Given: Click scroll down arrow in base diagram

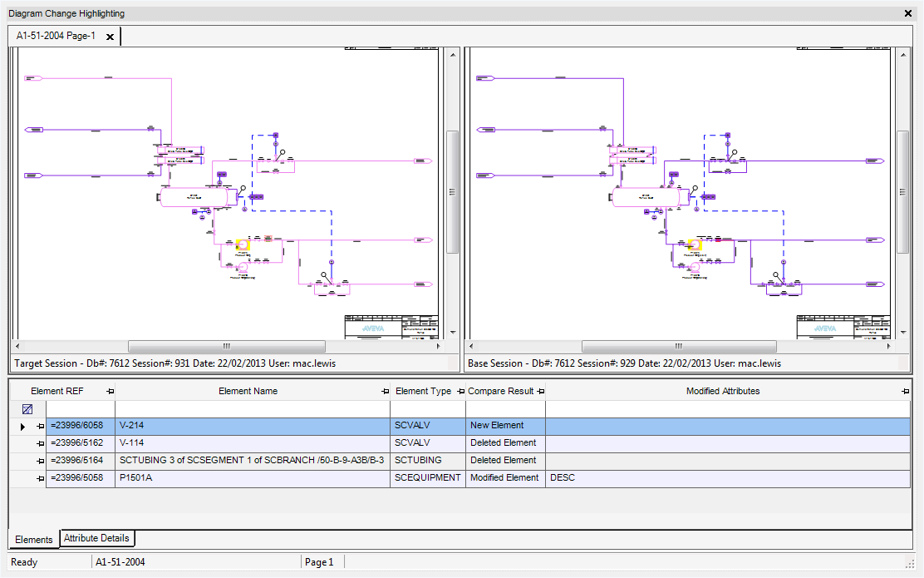Looking at the screenshot, I should coord(903,333).
